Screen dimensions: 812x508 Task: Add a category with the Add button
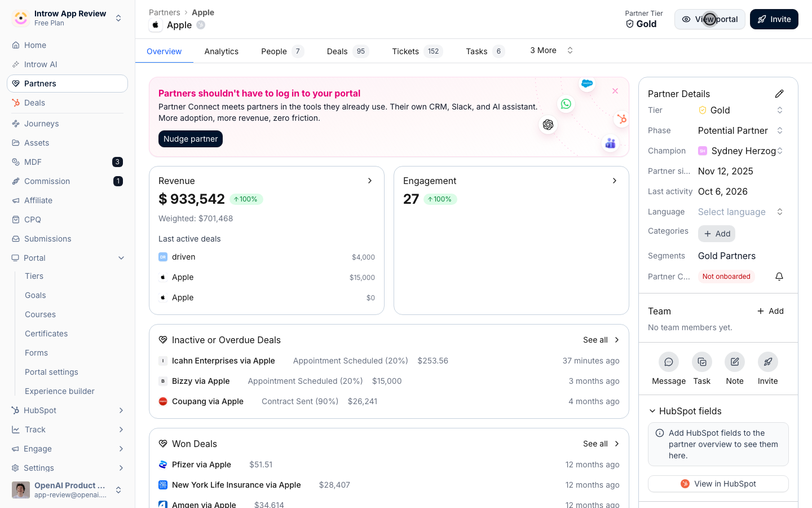tap(717, 234)
